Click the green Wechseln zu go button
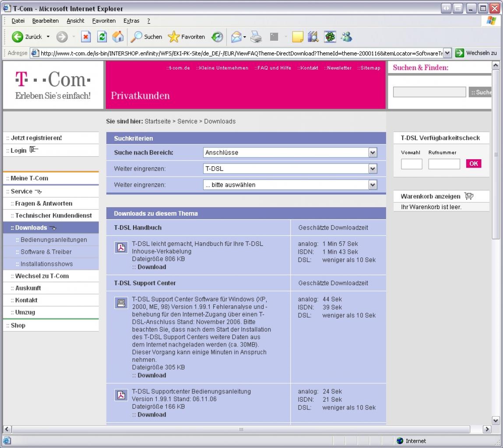This screenshot has width=503, height=448. (x=476, y=53)
